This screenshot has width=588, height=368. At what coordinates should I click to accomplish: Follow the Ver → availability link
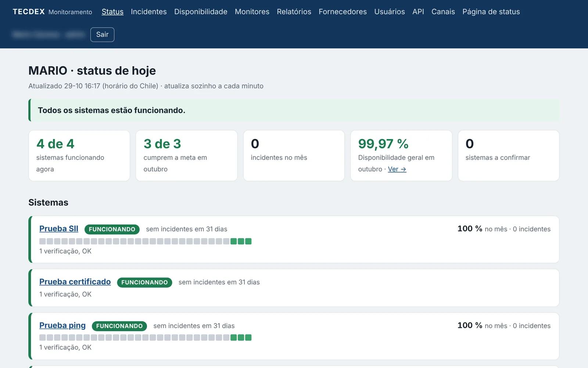point(397,169)
